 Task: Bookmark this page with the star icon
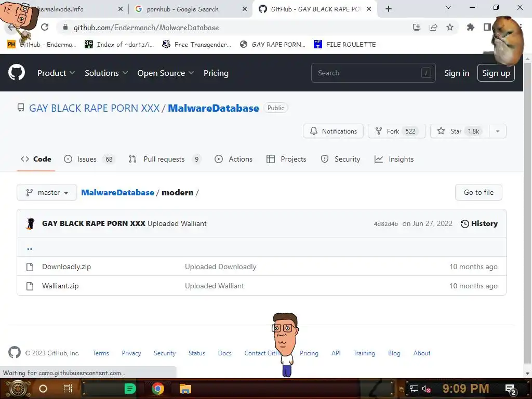click(x=450, y=27)
